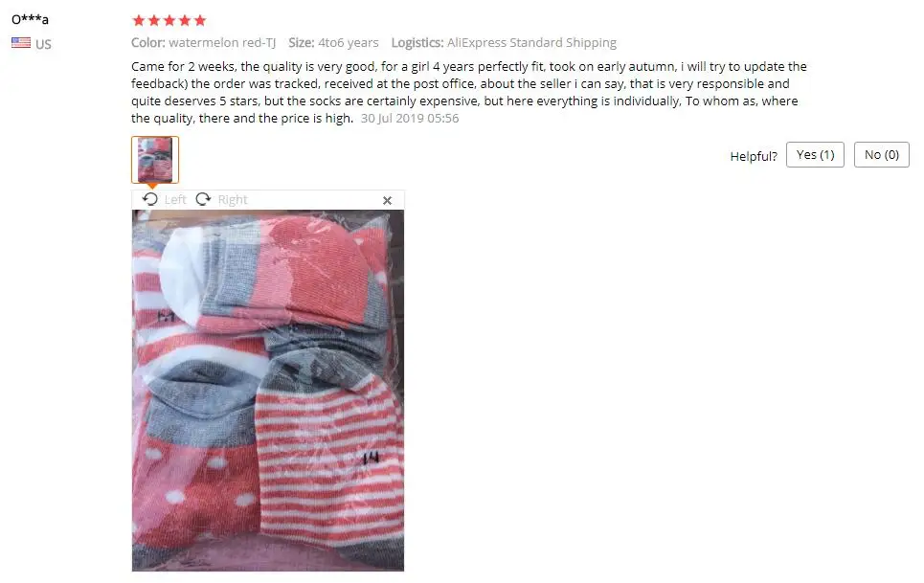
Task: Mark review unhelpful with No (0)
Action: click(x=882, y=154)
